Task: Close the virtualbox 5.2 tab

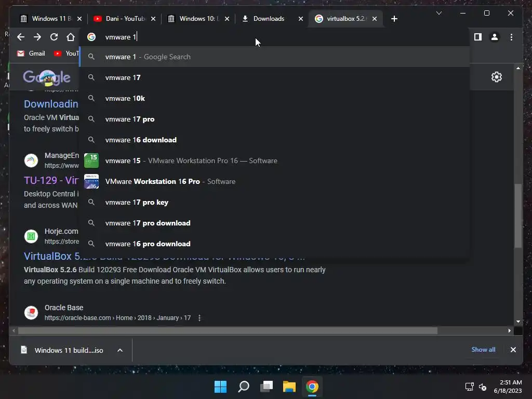Action: pos(375,19)
